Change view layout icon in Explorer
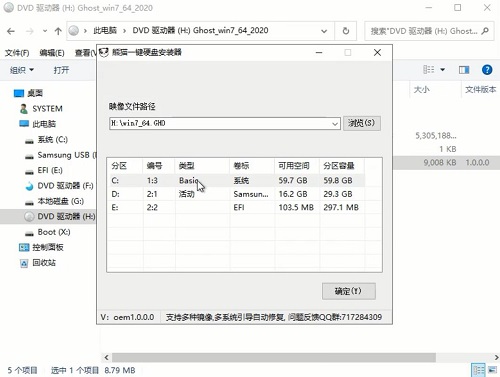 [x=429, y=69]
